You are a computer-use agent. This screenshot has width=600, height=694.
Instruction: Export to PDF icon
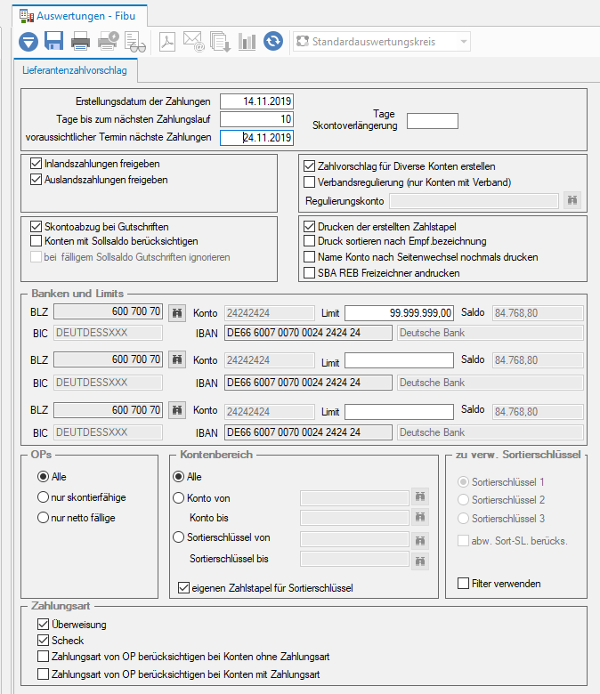tap(167, 42)
